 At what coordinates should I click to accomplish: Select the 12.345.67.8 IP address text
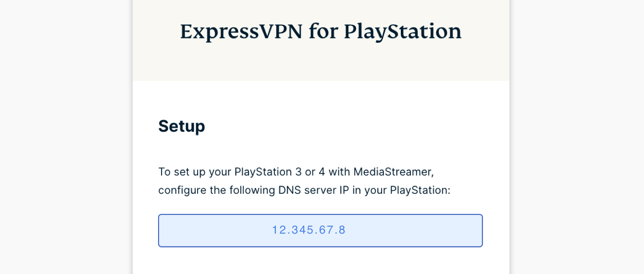click(309, 230)
